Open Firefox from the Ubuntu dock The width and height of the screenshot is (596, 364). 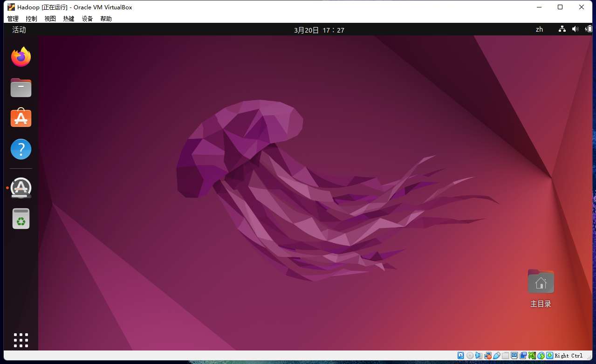(x=21, y=57)
